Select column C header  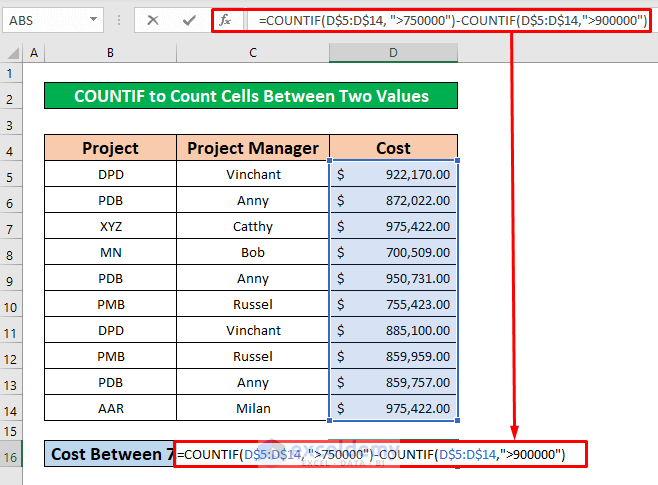coord(253,53)
